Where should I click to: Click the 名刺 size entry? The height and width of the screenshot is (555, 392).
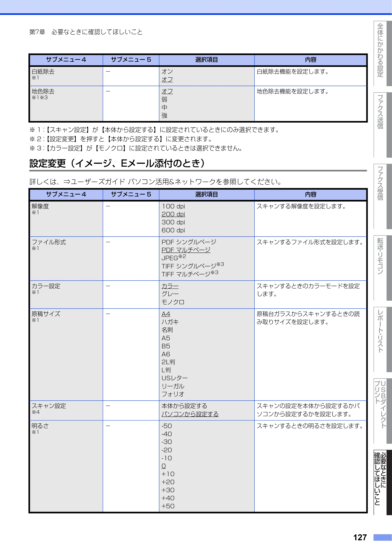(x=167, y=330)
